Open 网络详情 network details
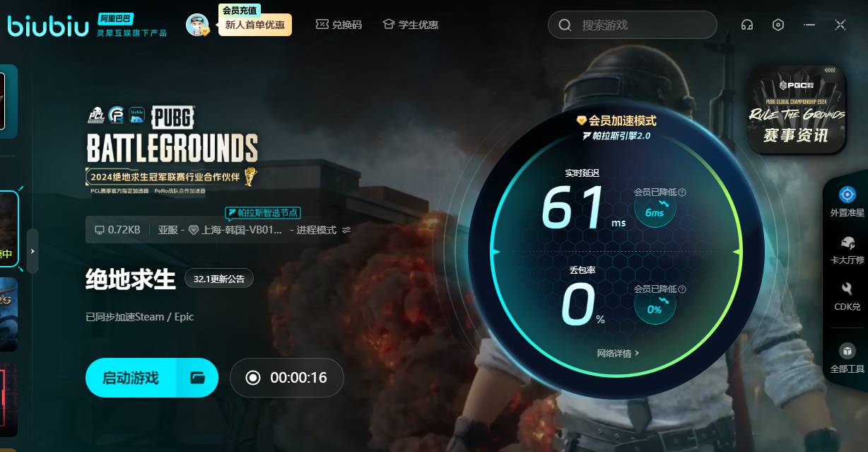Image resolution: width=868 pixels, height=452 pixels. pyautogui.click(x=618, y=353)
